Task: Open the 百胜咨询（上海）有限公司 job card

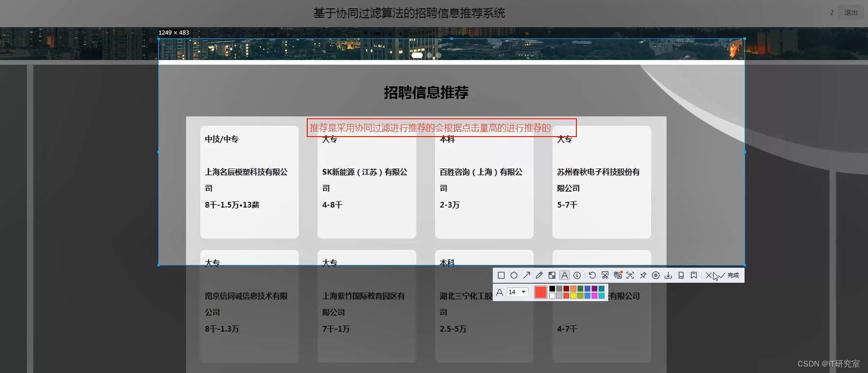Action: tap(484, 182)
